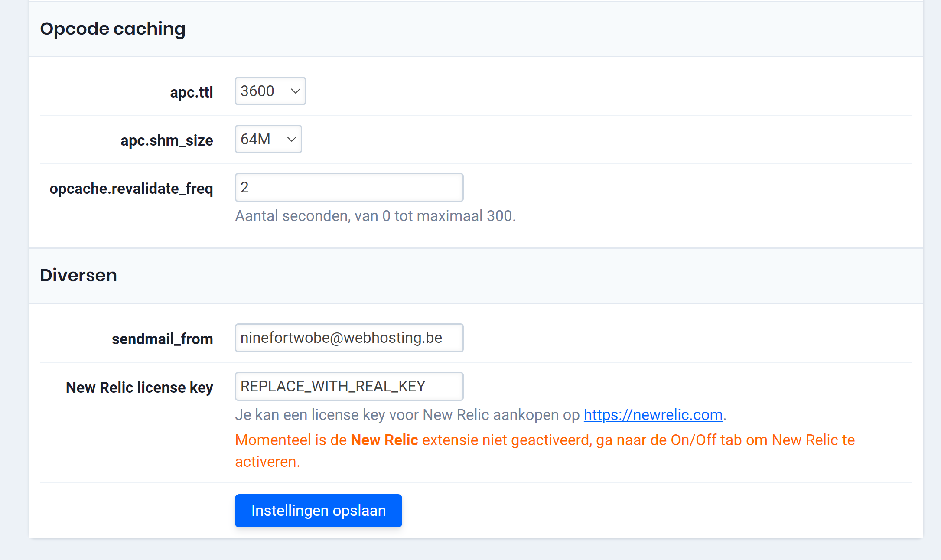
Task: Click the apc.ttl field label
Action: 191,92
